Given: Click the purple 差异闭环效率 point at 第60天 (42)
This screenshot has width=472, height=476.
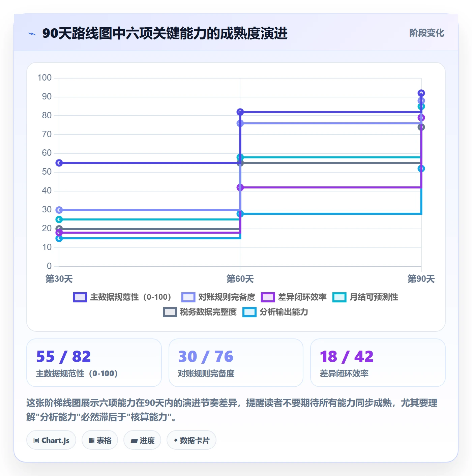Looking at the screenshot, I should point(240,187).
